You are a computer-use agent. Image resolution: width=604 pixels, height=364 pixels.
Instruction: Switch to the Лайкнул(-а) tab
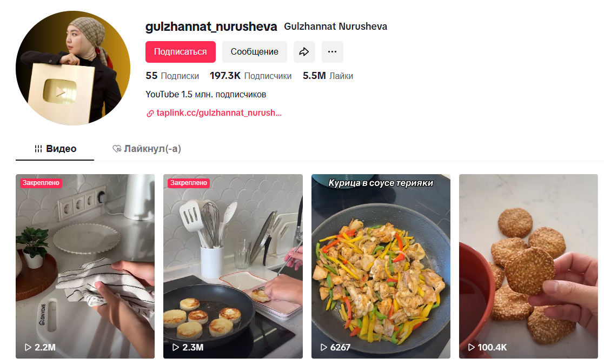click(147, 149)
